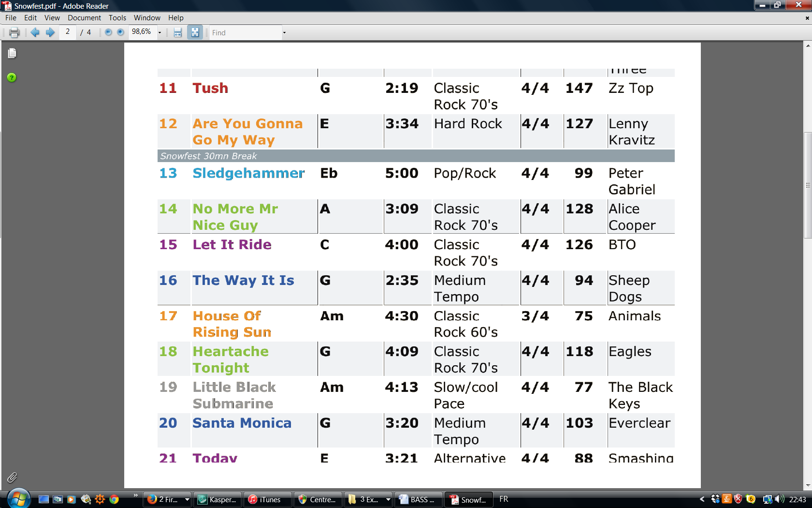Expand the quick launch overflow chevron
Image resolution: width=812 pixels, height=508 pixels.
(x=136, y=495)
